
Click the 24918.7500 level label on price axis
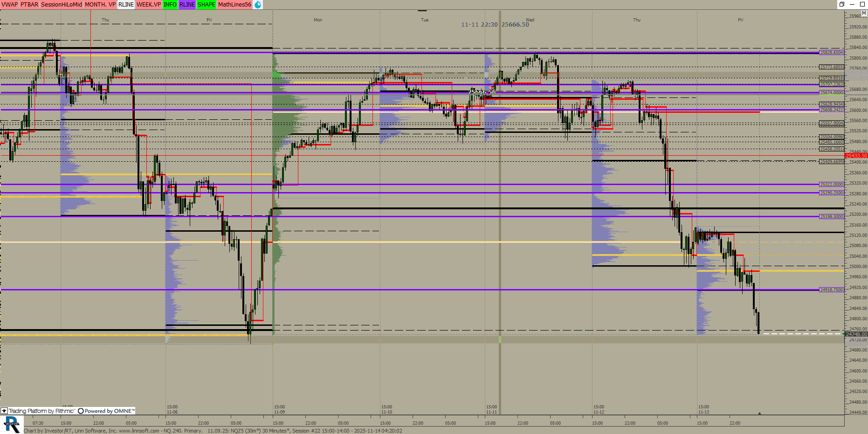[x=832, y=289]
